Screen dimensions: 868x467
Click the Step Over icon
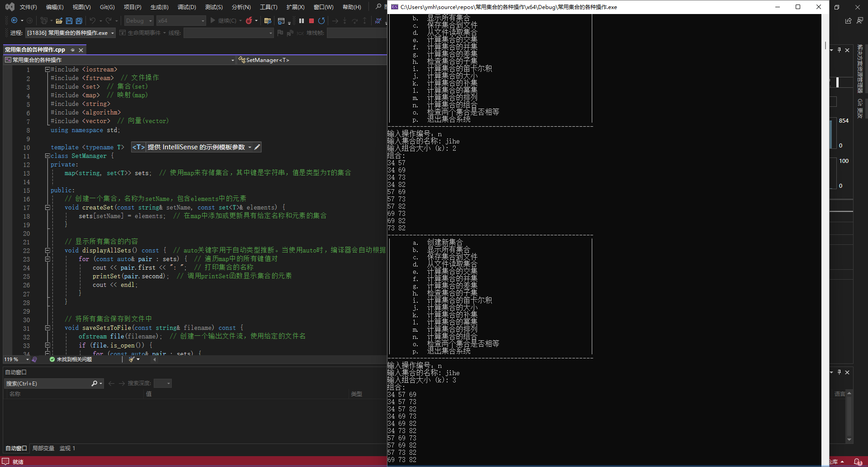click(355, 21)
